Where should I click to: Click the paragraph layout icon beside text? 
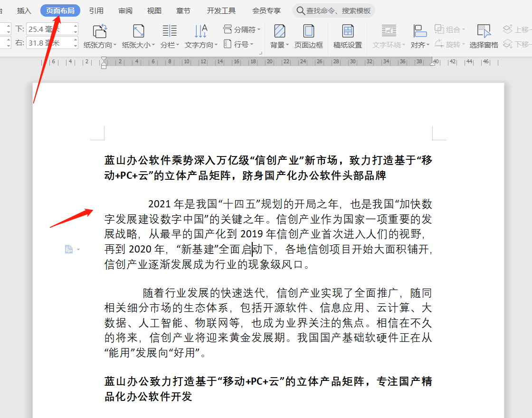point(69,249)
